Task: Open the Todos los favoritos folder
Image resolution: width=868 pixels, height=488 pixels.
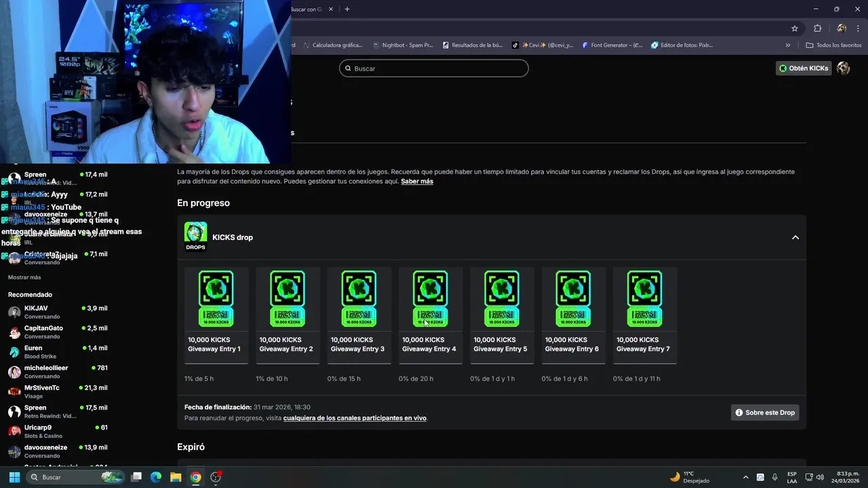Action: 833,45
